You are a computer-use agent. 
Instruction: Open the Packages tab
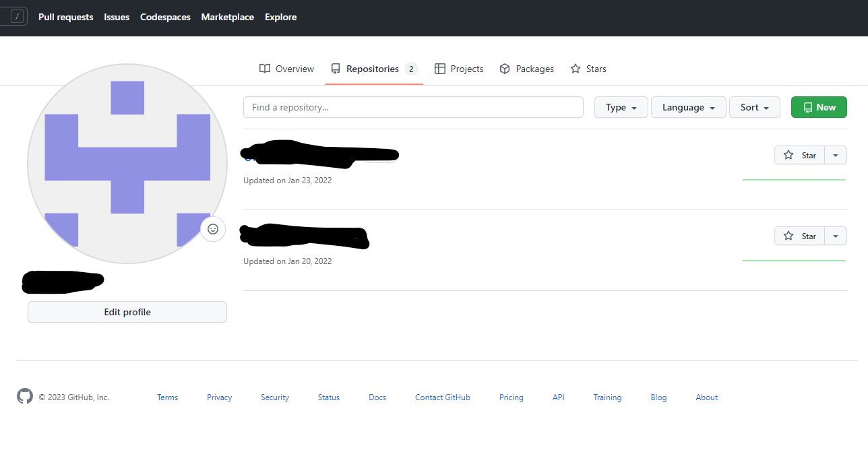(x=526, y=69)
